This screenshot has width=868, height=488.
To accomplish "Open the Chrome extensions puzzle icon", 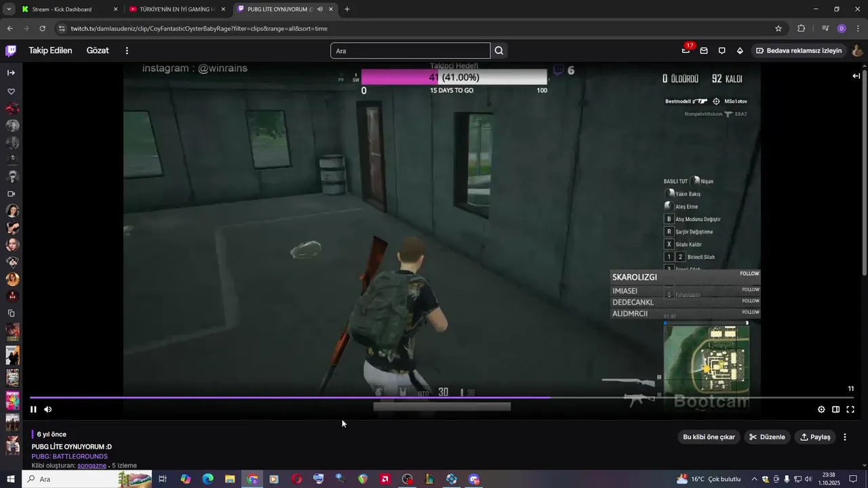I will pyautogui.click(x=802, y=28).
